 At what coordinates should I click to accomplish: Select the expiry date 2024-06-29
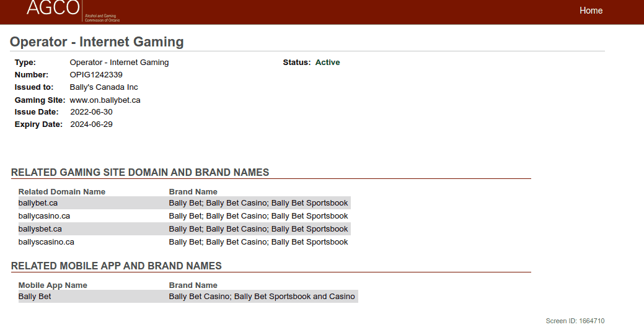tap(91, 124)
